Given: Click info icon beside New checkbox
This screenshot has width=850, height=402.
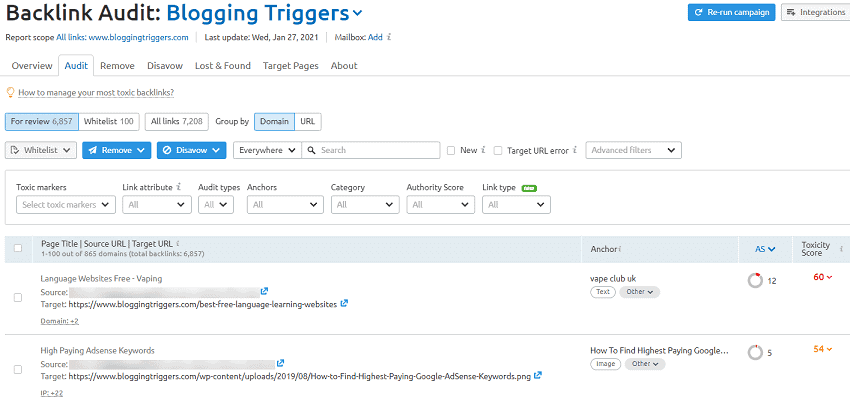Looking at the screenshot, I should point(482,150).
